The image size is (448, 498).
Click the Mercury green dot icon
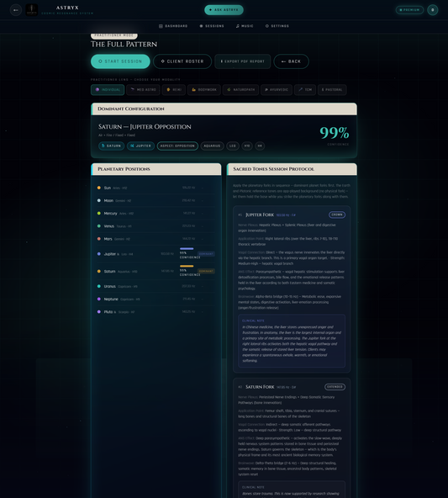(99, 213)
